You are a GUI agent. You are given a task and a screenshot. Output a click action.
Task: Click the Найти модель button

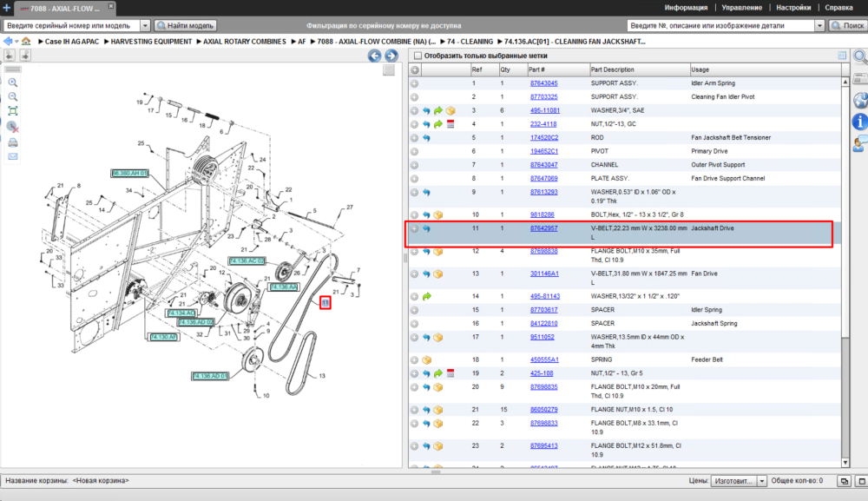(x=186, y=25)
